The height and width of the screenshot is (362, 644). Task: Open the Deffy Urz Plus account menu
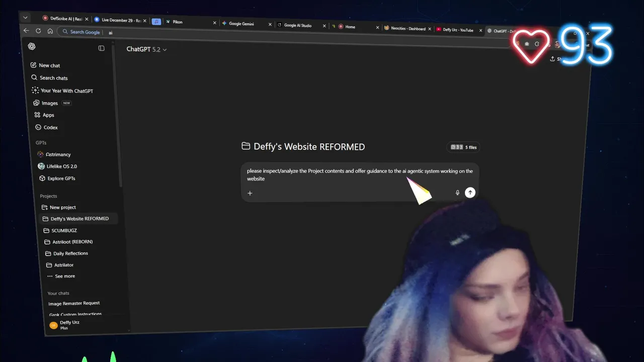click(x=65, y=325)
